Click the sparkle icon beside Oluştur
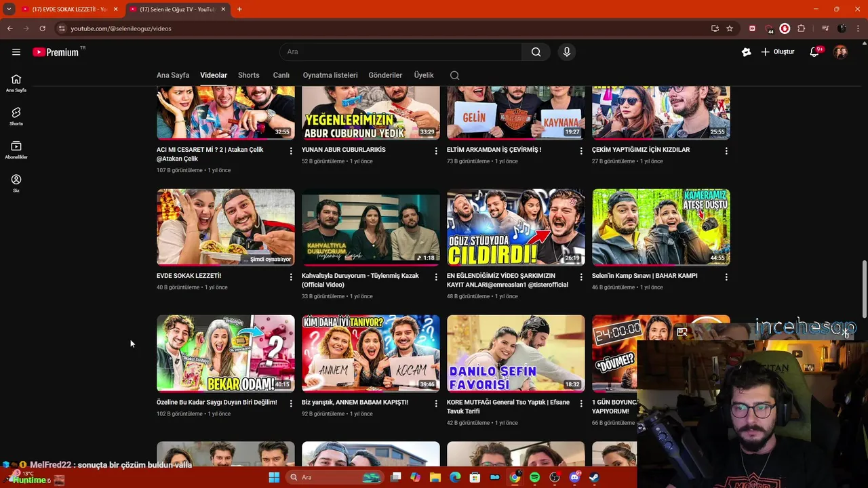This screenshot has height=488, width=868. click(x=747, y=52)
